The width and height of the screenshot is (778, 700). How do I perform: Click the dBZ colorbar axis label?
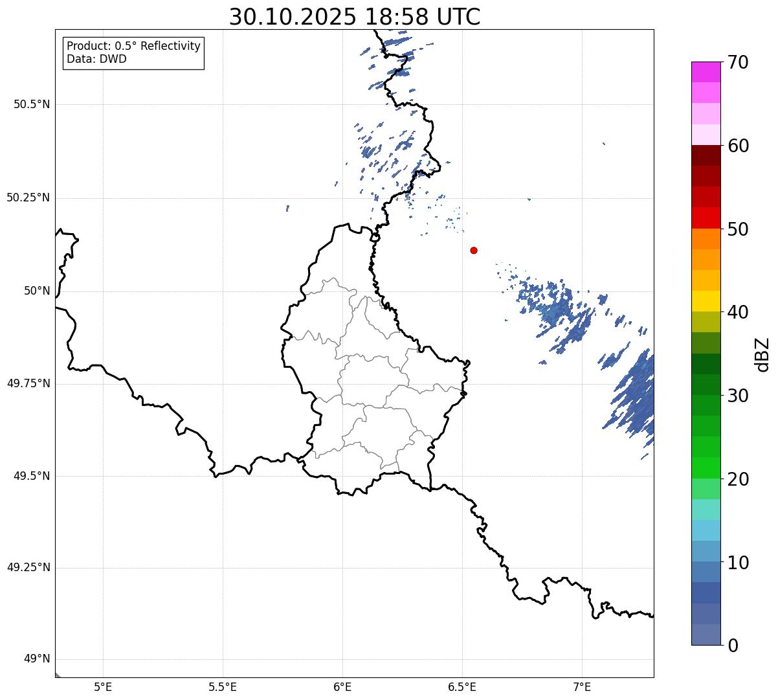pyautogui.click(x=762, y=354)
